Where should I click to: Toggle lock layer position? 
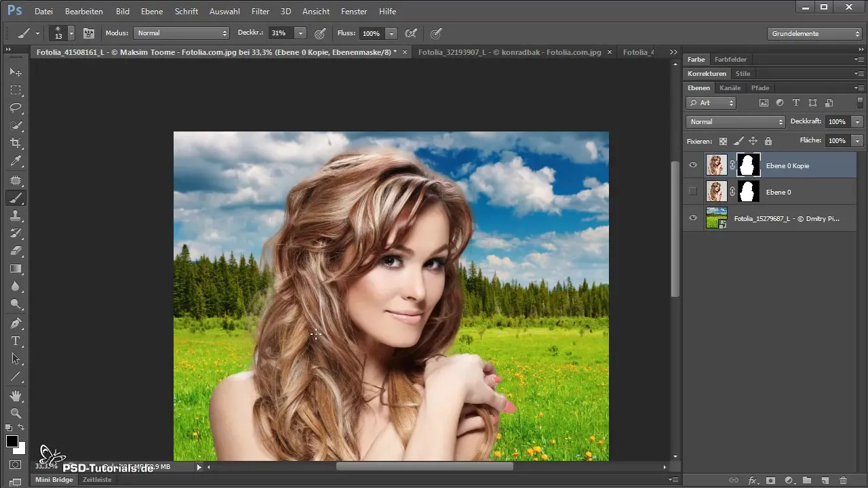[x=753, y=141]
